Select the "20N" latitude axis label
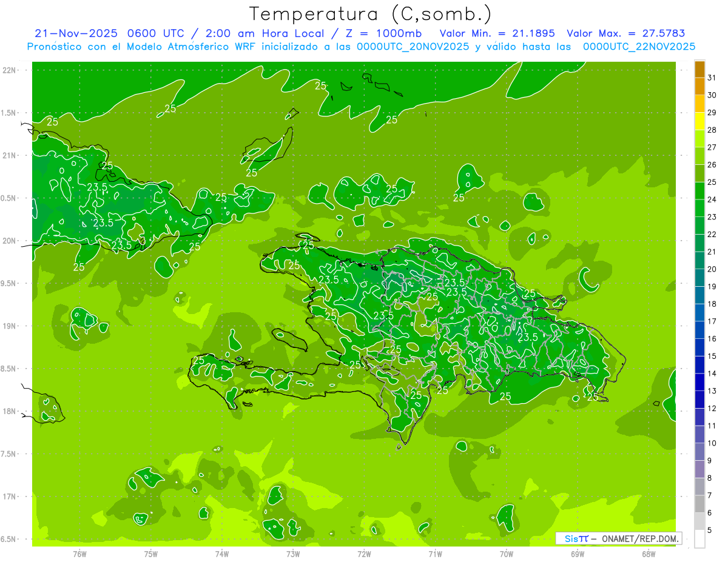Screen dimensions: 728x562 (x=9, y=241)
